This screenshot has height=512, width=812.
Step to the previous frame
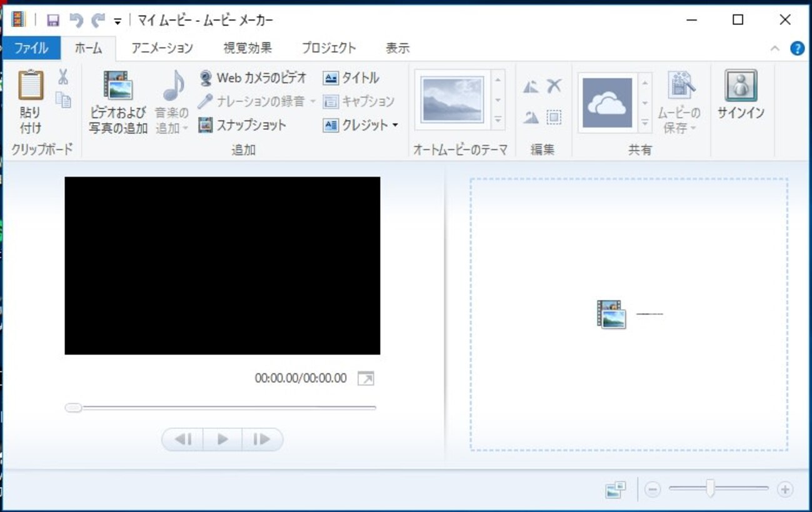(183, 439)
